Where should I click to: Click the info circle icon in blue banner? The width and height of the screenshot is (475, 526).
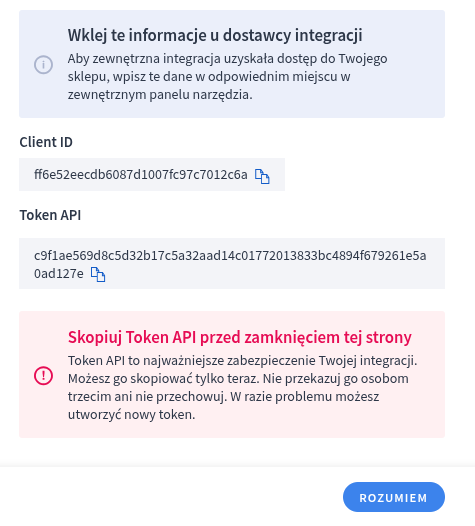pos(43,64)
